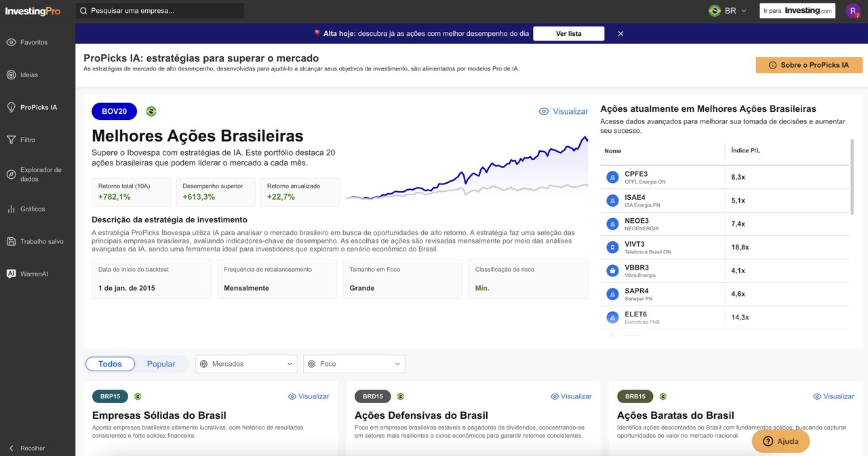Click the BRB15 strategy badge
The width and height of the screenshot is (868, 456).
(635, 396)
